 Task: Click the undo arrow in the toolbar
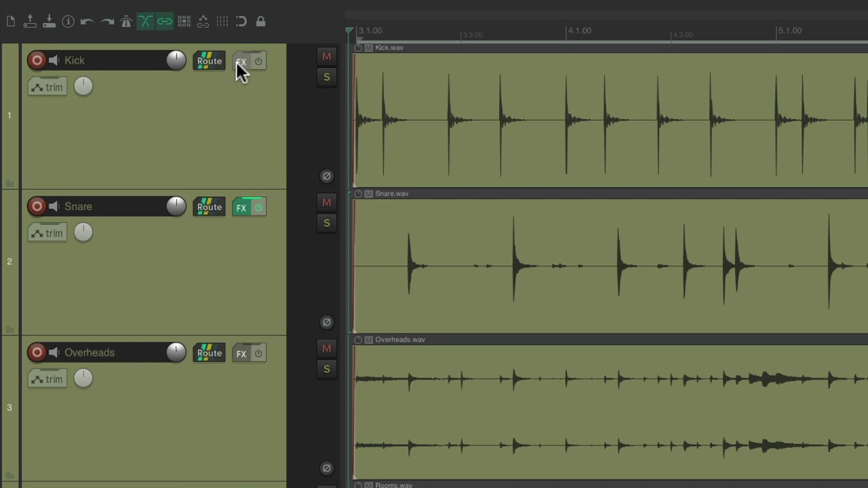(87, 22)
